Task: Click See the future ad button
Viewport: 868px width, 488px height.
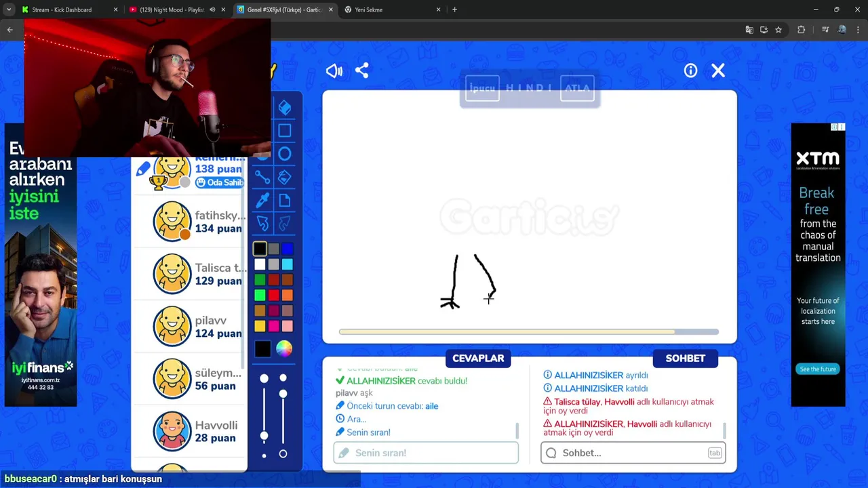Action: [x=817, y=369]
